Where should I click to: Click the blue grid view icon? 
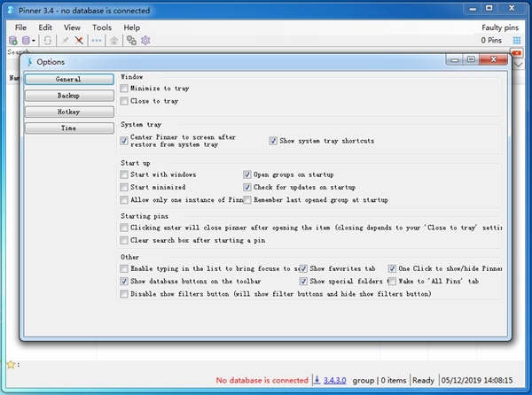click(516, 41)
